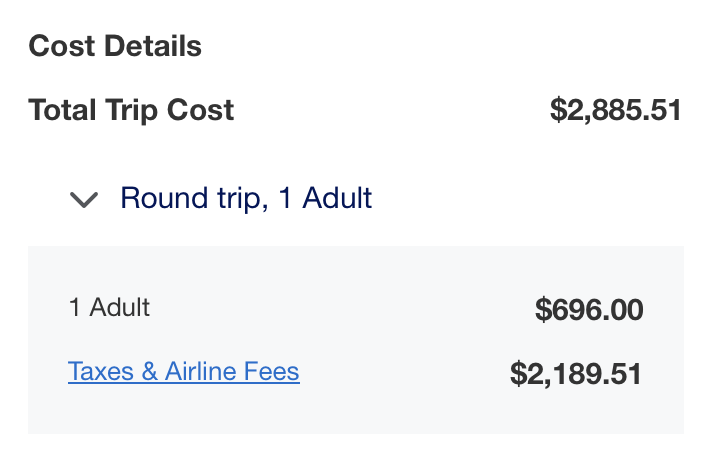Open the Taxes & Airline Fees link
The width and height of the screenshot is (714, 464).
coord(183,372)
